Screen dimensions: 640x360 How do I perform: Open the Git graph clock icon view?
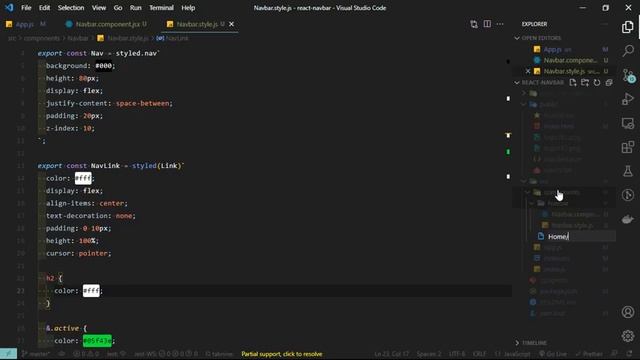click(x=628, y=195)
